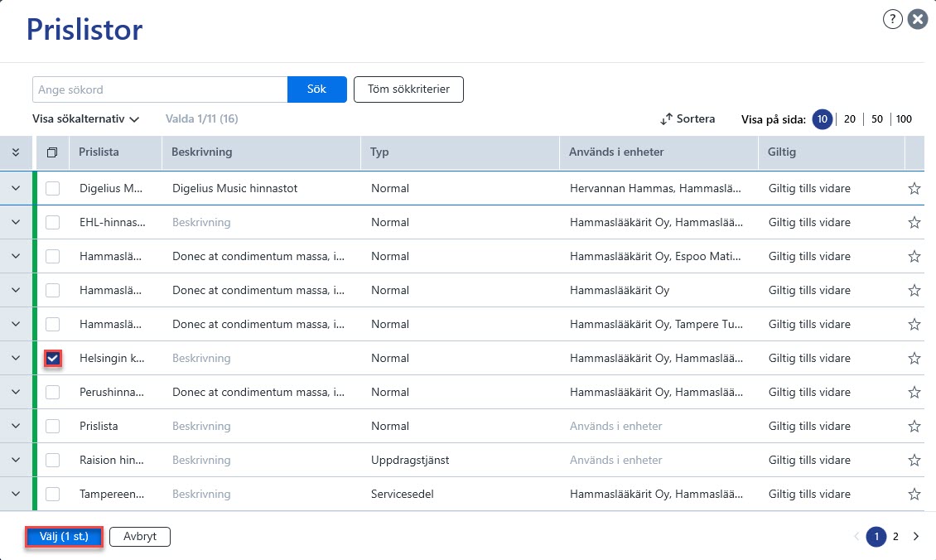Image resolution: width=936 pixels, height=560 pixels.
Task: Mark Digelius Music price list as favorite star
Action: [x=914, y=189]
